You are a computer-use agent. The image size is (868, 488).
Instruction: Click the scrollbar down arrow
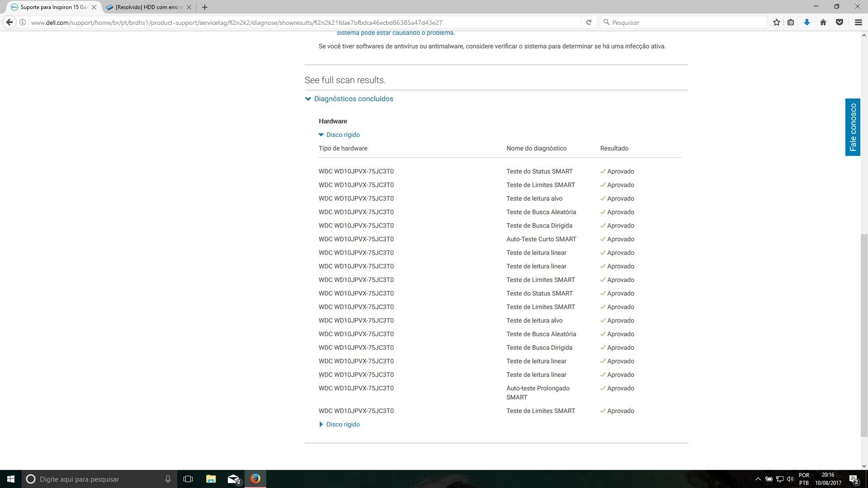[x=864, y=466]
